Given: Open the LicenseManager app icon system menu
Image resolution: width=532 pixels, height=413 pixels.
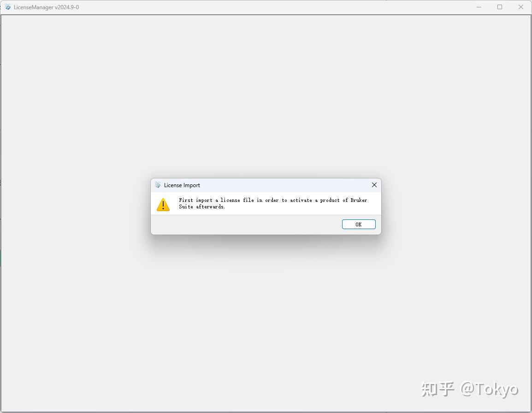Looking at the screenshot, I should point(7,7).
